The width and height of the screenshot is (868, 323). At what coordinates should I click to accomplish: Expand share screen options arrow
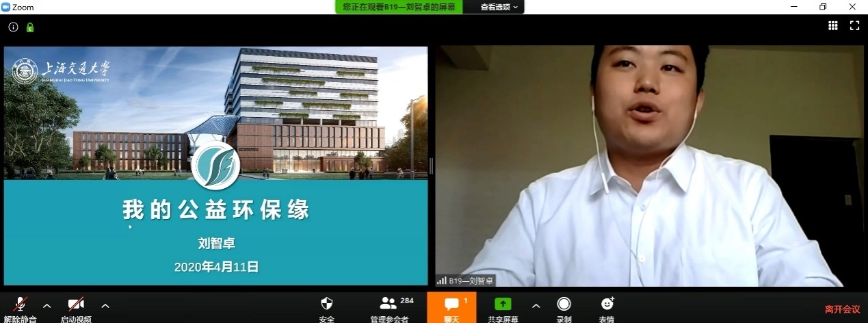pyautogui.click(x=536, y=305)
